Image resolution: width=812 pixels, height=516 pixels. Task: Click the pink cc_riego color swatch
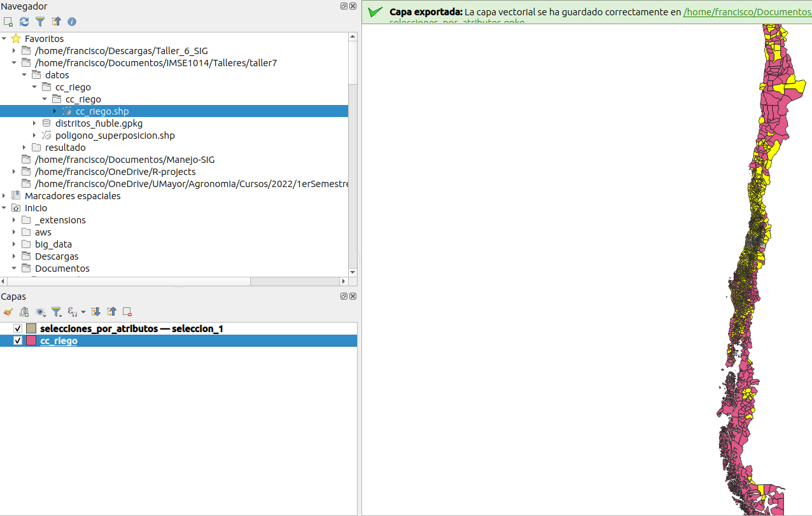tap(31, 341)
